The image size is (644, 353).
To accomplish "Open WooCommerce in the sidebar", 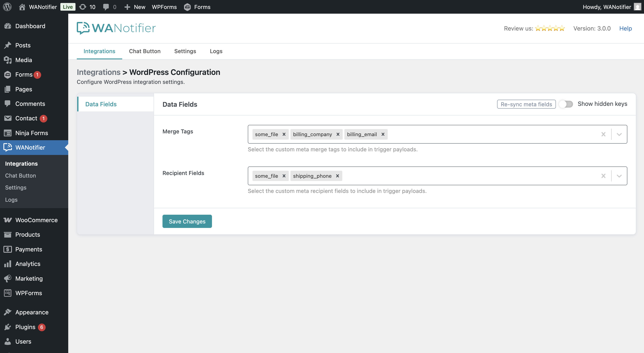I will click(x=36, y=220).
